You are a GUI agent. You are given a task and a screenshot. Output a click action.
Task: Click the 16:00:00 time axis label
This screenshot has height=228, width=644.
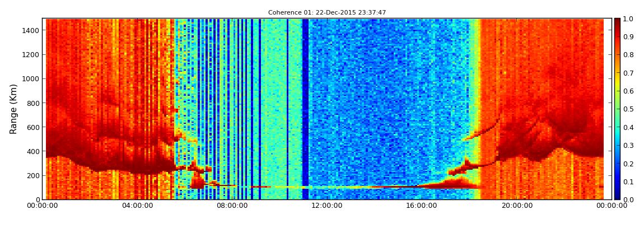click(x=423, y=206)
